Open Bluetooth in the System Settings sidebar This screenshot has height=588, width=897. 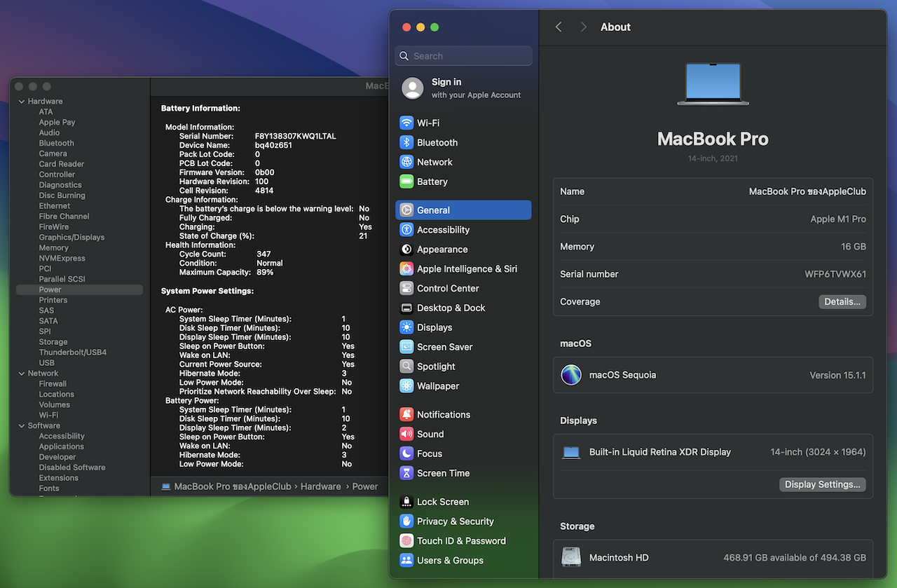tap(463, 142)
